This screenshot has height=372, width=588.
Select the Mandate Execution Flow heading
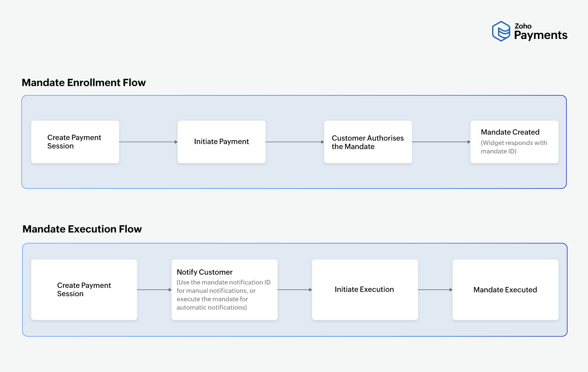(x=82, y=229)
